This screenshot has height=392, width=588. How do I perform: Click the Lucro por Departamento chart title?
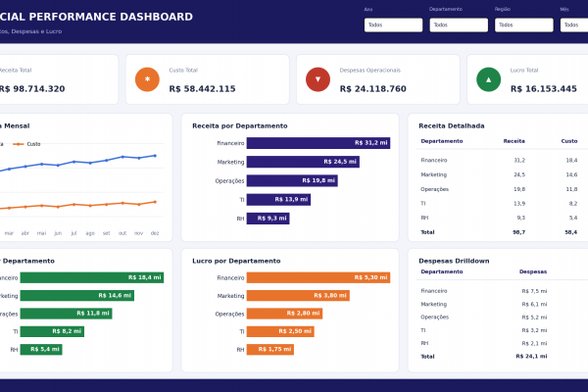pos(236,261)
